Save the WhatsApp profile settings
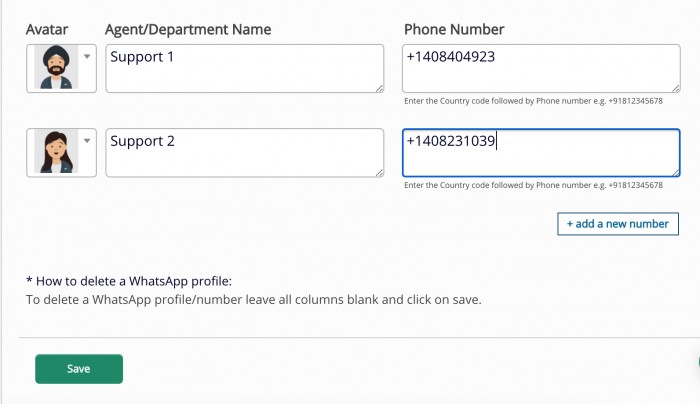 [79, 369]
